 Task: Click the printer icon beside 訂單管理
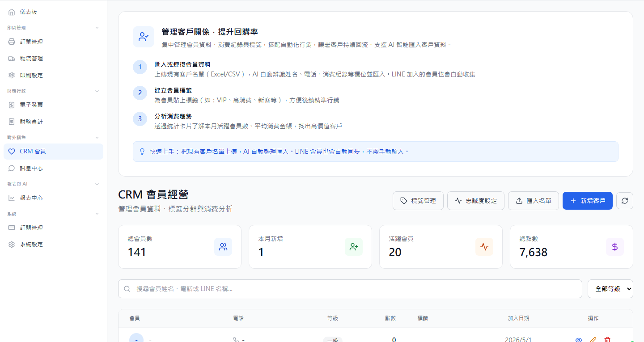[x=12, y=42]
